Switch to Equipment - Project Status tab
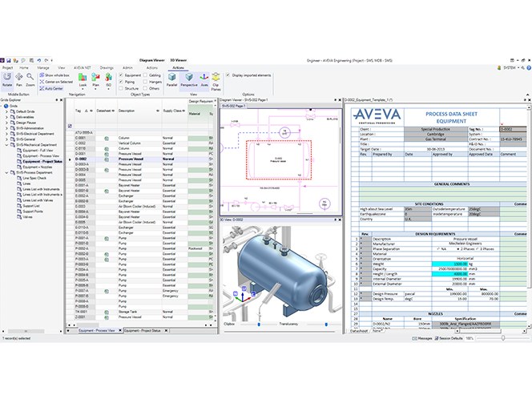The width and height of the screenshot is (532, 399). tap(143, 330)
